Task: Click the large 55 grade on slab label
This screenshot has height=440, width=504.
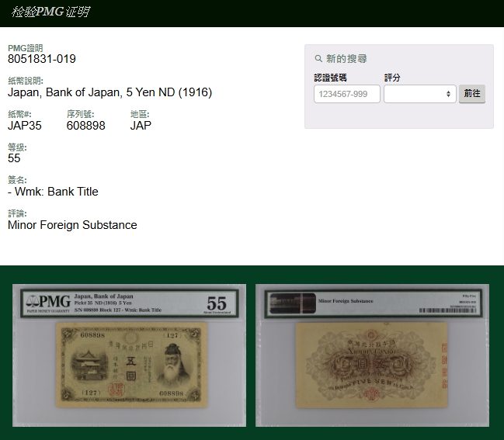Action: point(217,303)
